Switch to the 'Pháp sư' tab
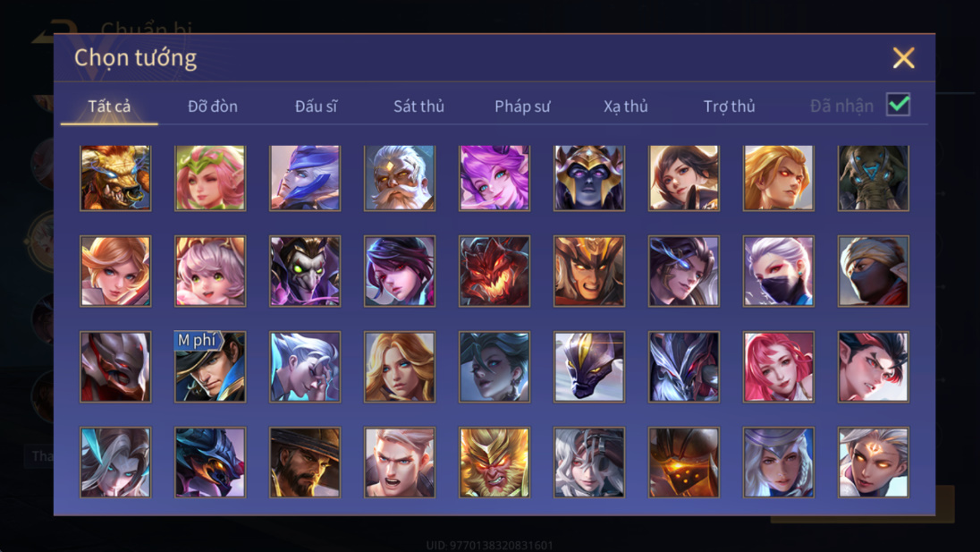980x552 pixels. tap(522, 106)
